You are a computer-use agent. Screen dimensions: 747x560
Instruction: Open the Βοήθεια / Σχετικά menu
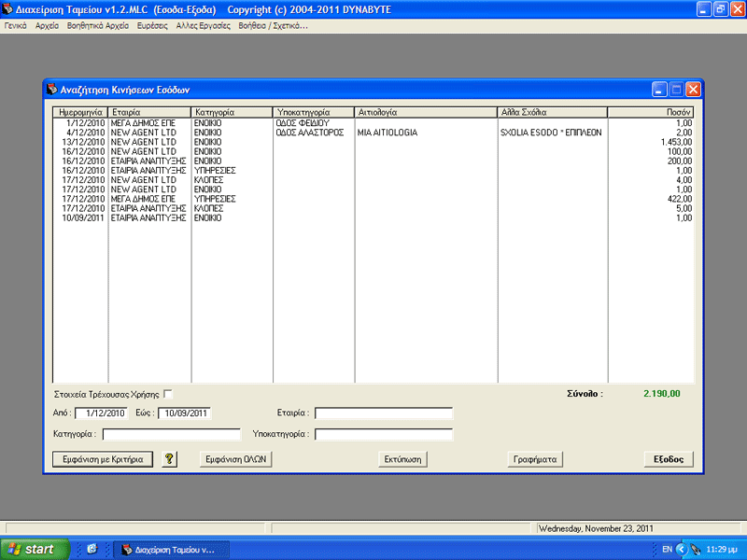(x=273, y=26)
